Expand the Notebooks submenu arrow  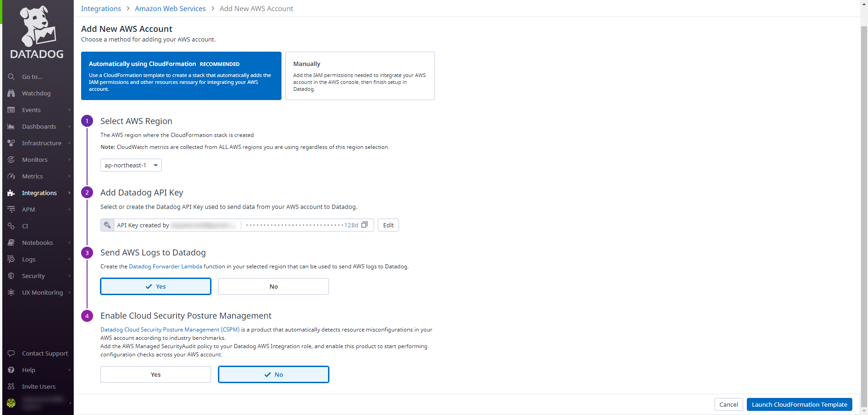point(70,243)
